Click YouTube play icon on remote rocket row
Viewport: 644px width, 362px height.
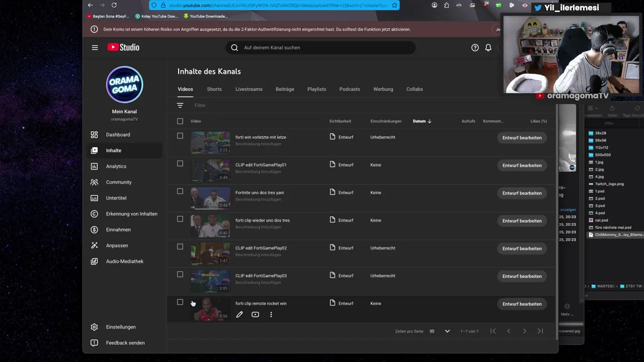pos(255,315)
